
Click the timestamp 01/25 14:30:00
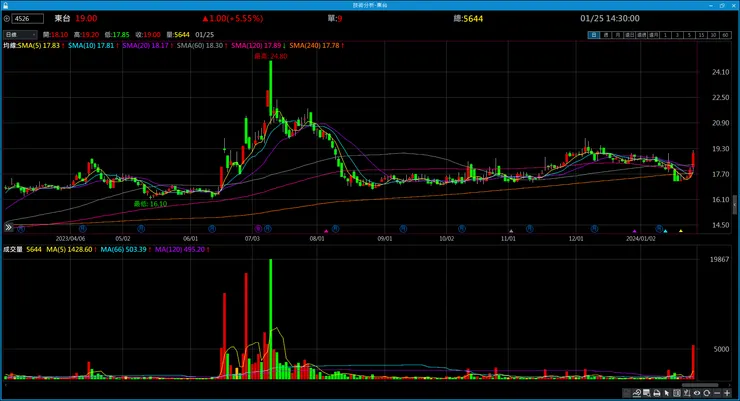point(610,18)
